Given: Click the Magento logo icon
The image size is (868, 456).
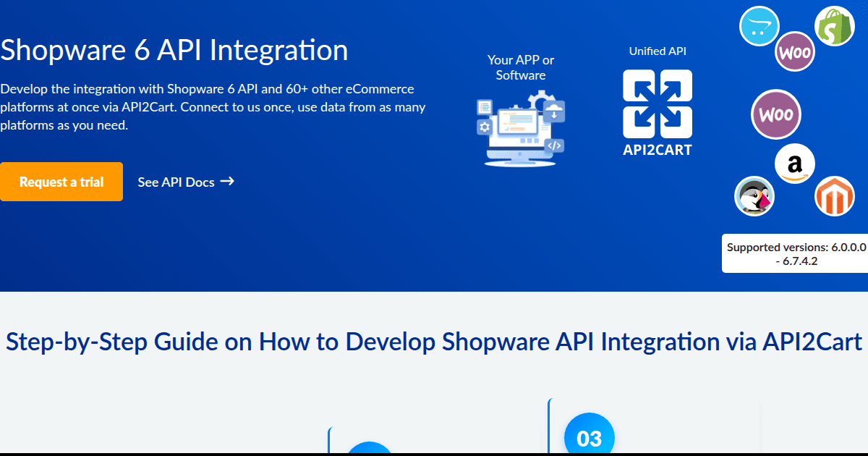Looking at the screenshot, I should 835,196.
